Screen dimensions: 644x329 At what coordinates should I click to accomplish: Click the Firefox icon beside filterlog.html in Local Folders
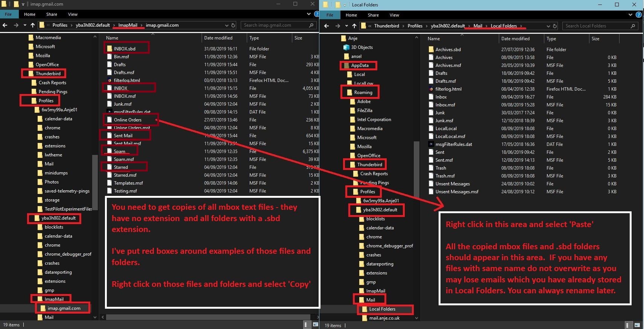pyautogui.click(x=431, y=89)
